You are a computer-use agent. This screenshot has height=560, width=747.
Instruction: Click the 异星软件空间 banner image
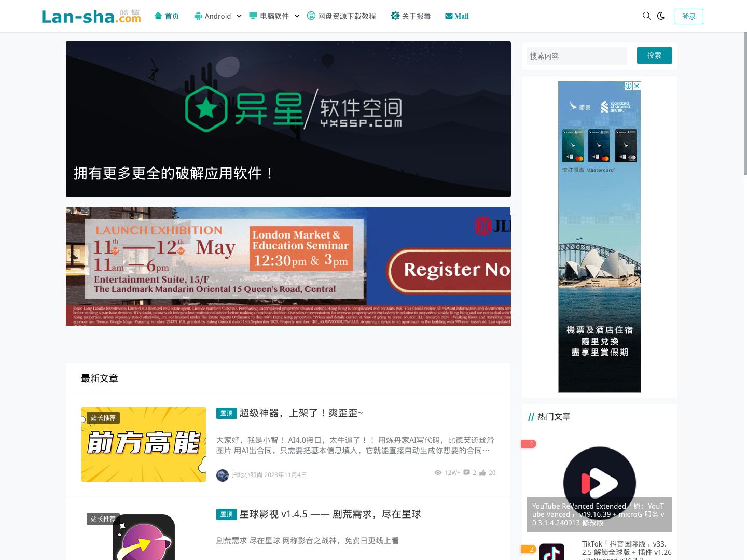(288, 119)
